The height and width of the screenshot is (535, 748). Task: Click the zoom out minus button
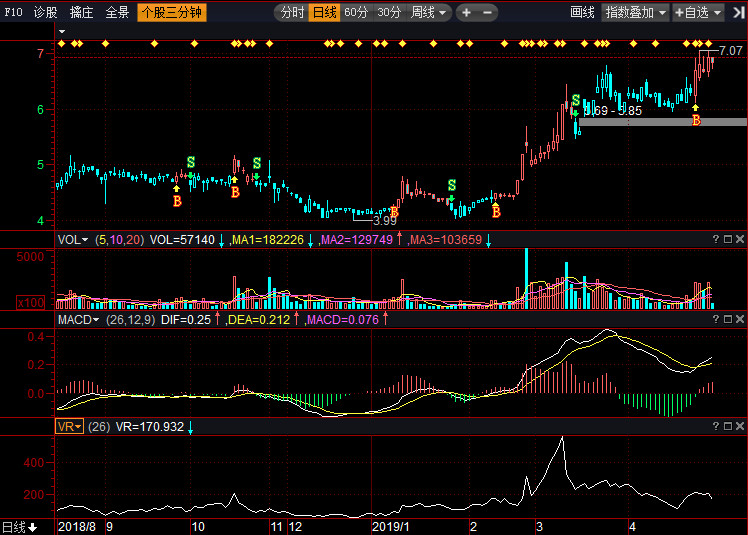pyautogui.click(x=487, y=13)
